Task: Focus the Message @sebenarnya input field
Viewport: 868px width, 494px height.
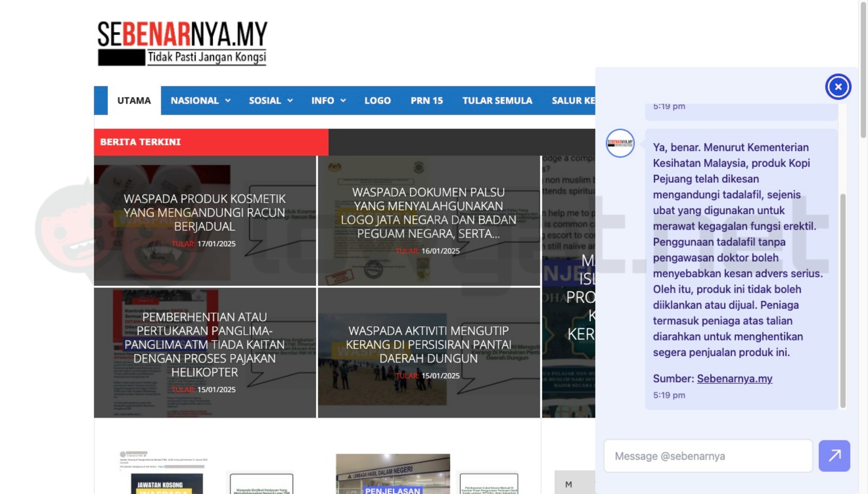Action: [x=708, y=456]
